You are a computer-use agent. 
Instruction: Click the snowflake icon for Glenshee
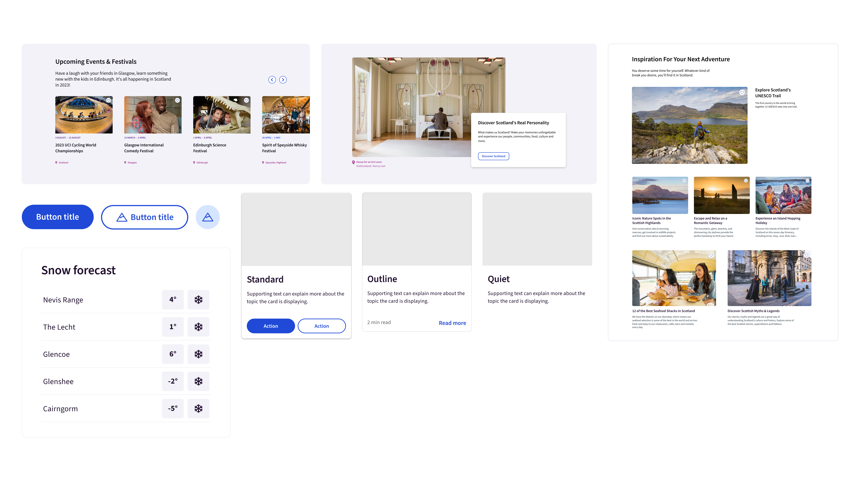[x=198, y=381]
